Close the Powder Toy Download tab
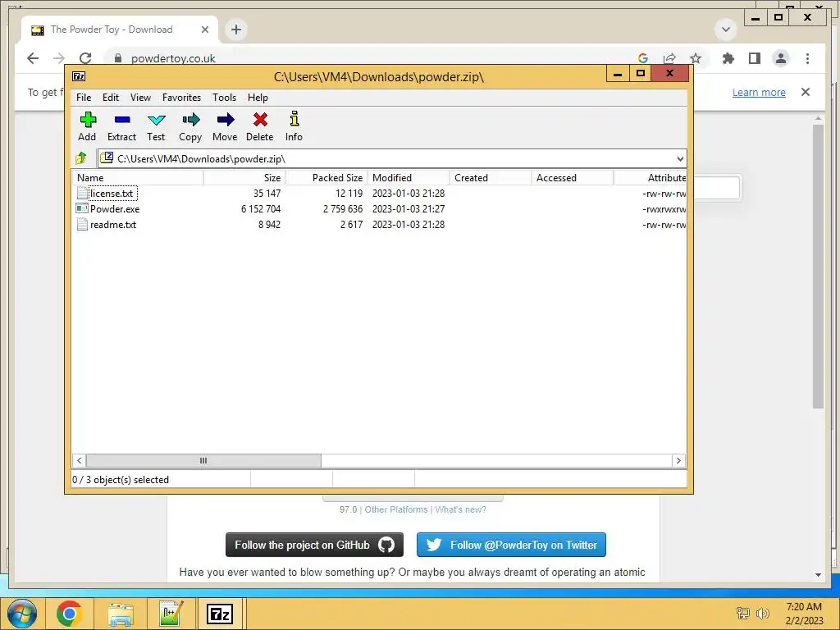840x630 pixels. [204, 30]
